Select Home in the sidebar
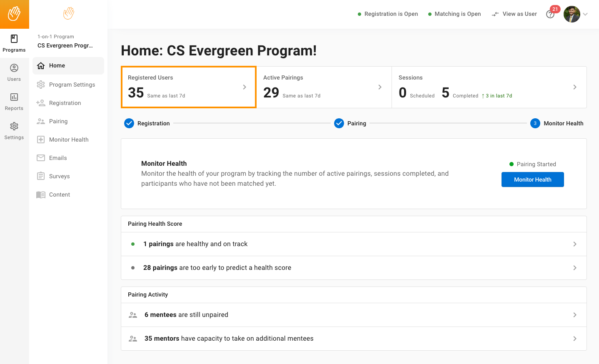Image resolution: width=599 pixels, height=364 pixels. point(68,66)
